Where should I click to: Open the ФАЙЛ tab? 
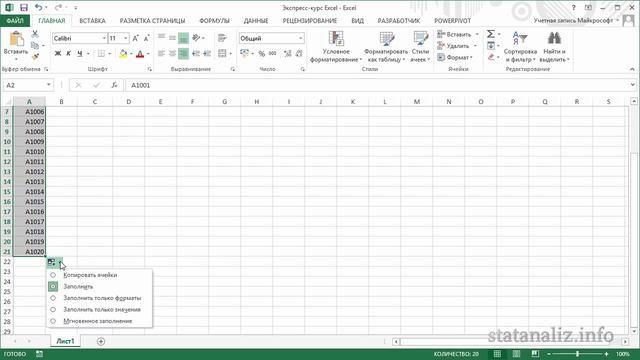[15, 20]
